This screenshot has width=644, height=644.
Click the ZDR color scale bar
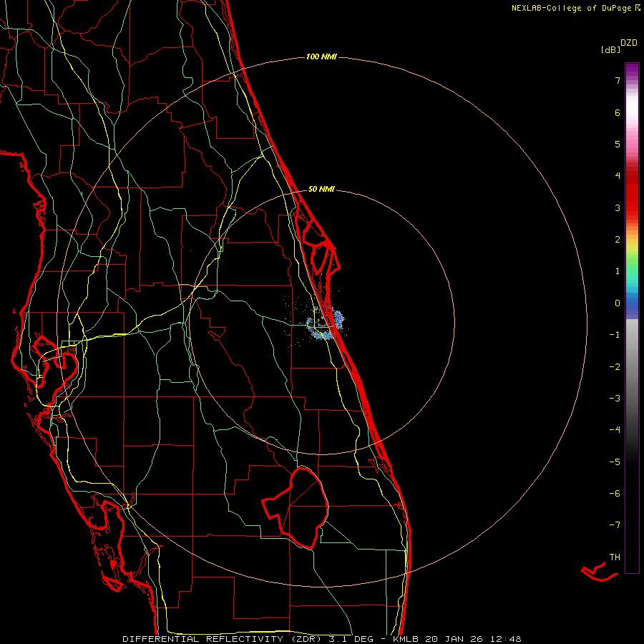point(632,318)
